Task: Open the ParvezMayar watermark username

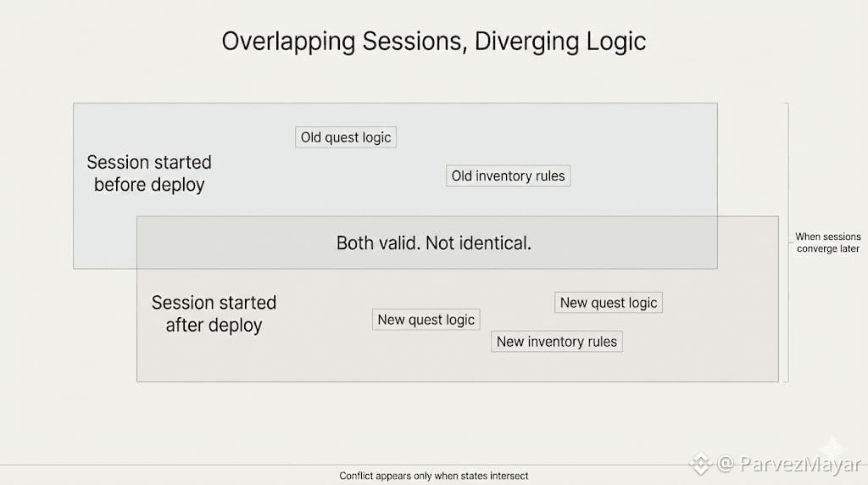Action: 800,464
